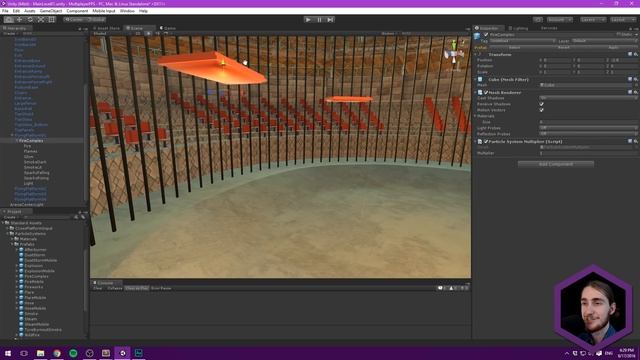Open Cast Shadows dropdown
This screenshot has width=640, height=360.
[x=588, y=98]
